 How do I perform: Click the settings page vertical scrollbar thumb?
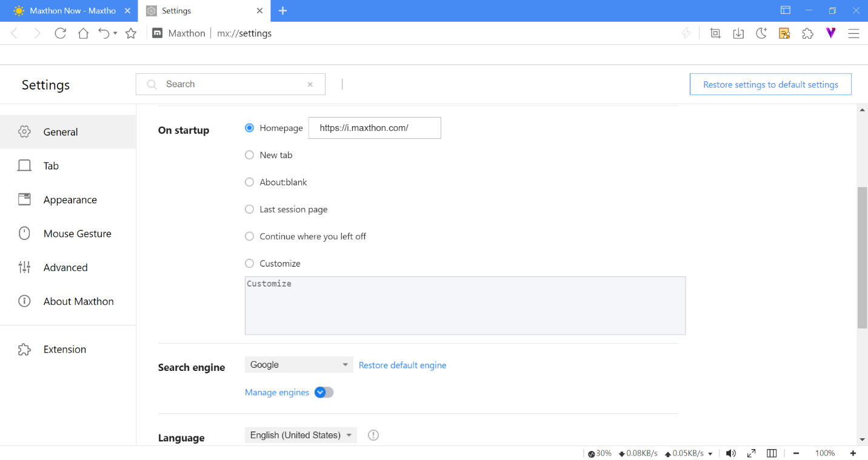(x=863, y=258)
